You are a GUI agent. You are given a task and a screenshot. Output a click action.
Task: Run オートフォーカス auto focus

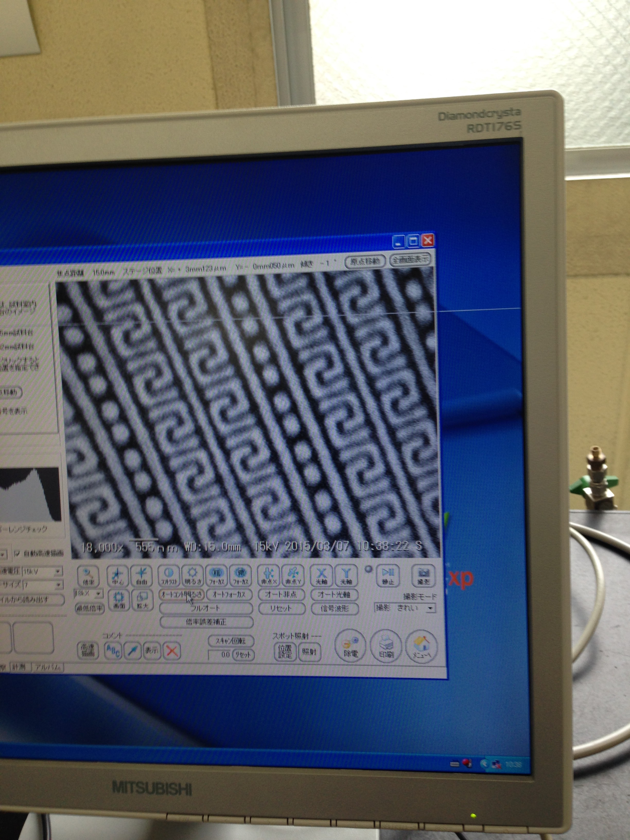click(229, 595)
